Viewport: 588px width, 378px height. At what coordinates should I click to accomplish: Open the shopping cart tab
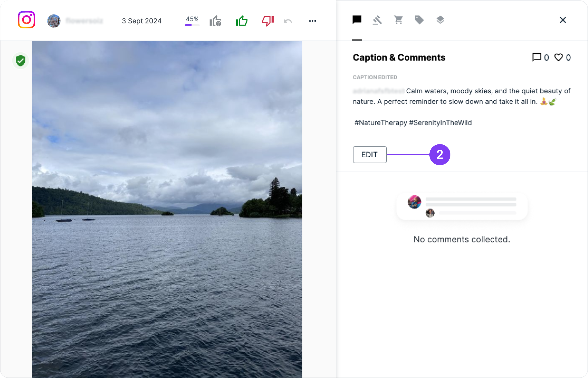398,20
